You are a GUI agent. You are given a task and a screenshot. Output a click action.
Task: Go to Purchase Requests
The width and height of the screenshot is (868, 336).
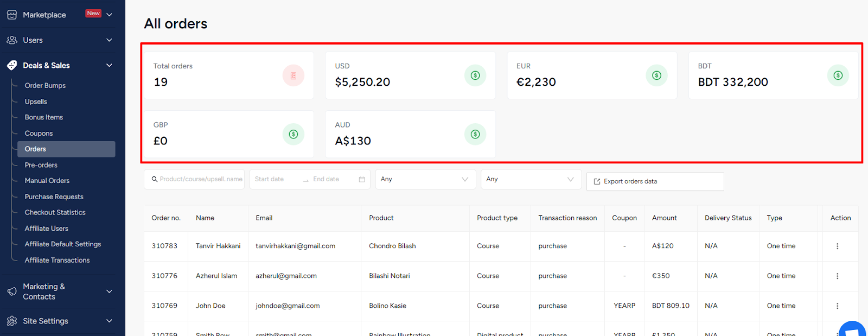[x=54, y=197]
